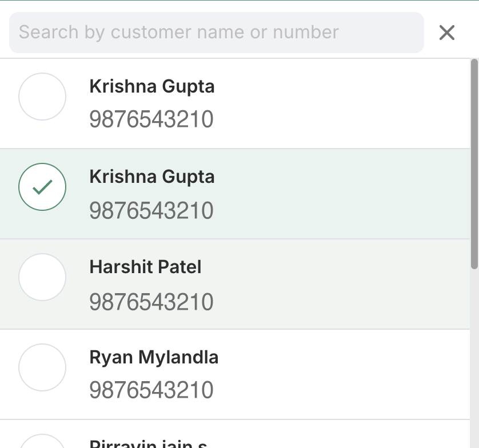Screen dimensions: 479x448
Task: Select the unchecked Krishna Gupta radio circle
Action: [x=42, y=97]
